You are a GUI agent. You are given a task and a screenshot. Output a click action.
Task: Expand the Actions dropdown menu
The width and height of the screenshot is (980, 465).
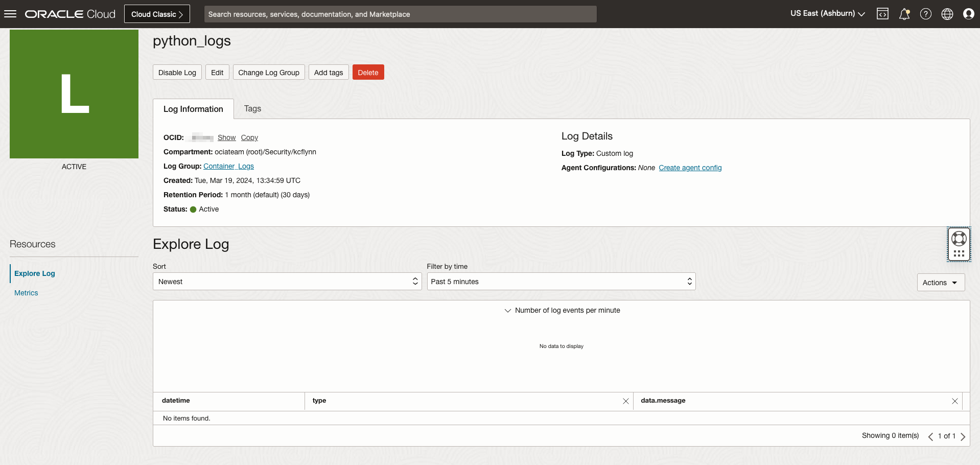pos(940,283)
